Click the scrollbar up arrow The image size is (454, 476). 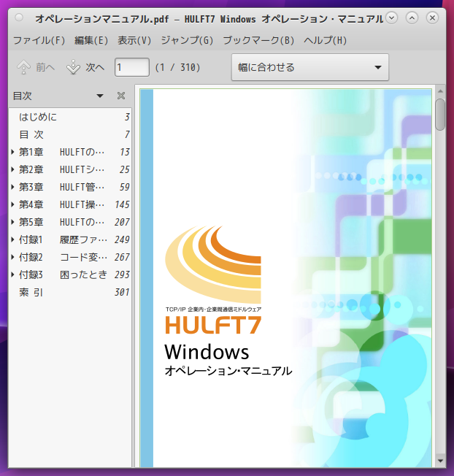(440, 91)
